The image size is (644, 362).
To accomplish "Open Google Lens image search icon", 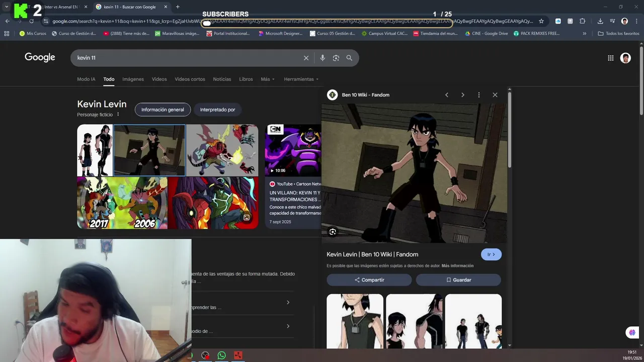I will pyautogui.click(x=336, y=58).
